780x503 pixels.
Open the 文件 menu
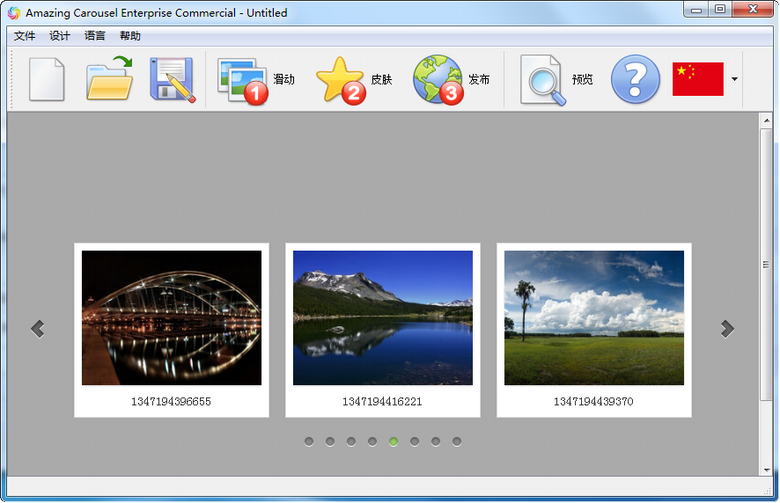(25, 36)
